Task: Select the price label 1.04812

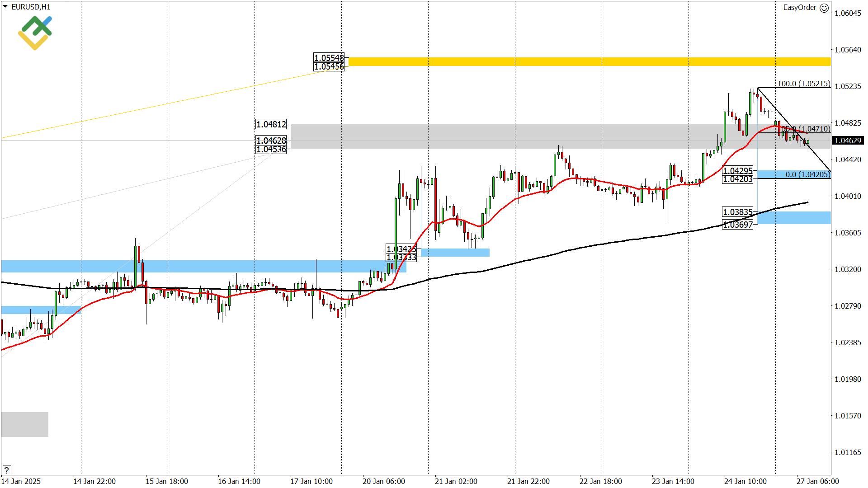Action: [271, 123]
